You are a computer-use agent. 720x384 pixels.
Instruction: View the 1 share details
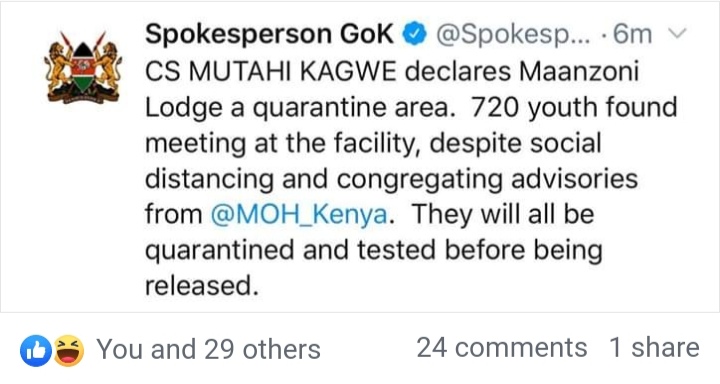[x=654, y=347]
